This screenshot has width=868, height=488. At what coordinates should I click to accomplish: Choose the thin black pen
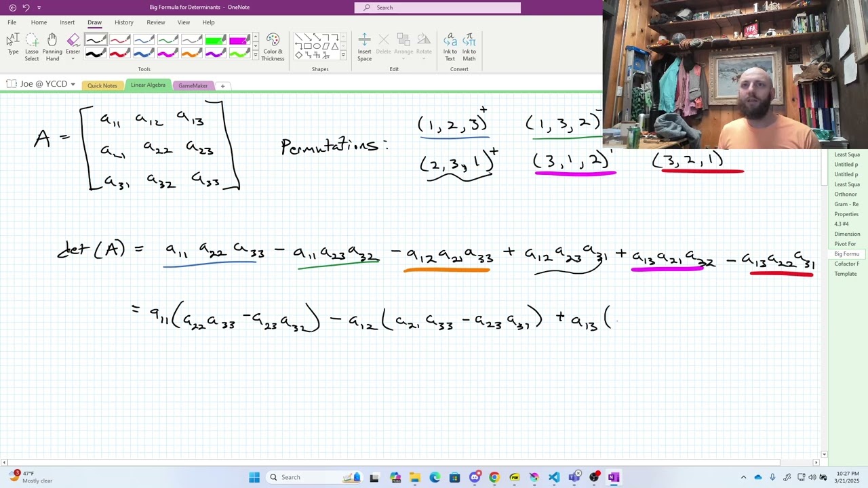(96, 41)
